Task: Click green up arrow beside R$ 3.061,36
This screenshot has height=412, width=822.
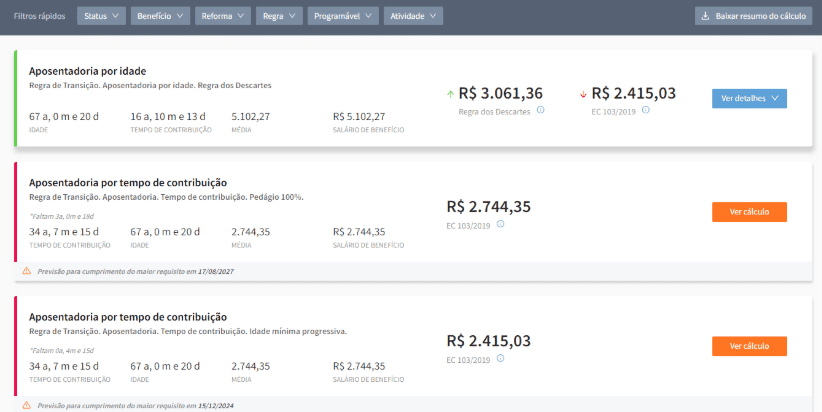Action: (x=450, y=94)
